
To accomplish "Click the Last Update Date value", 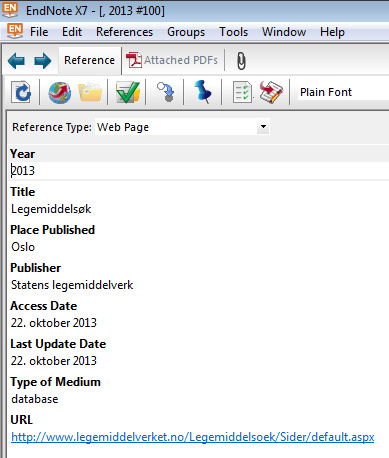I will [54, 361].
